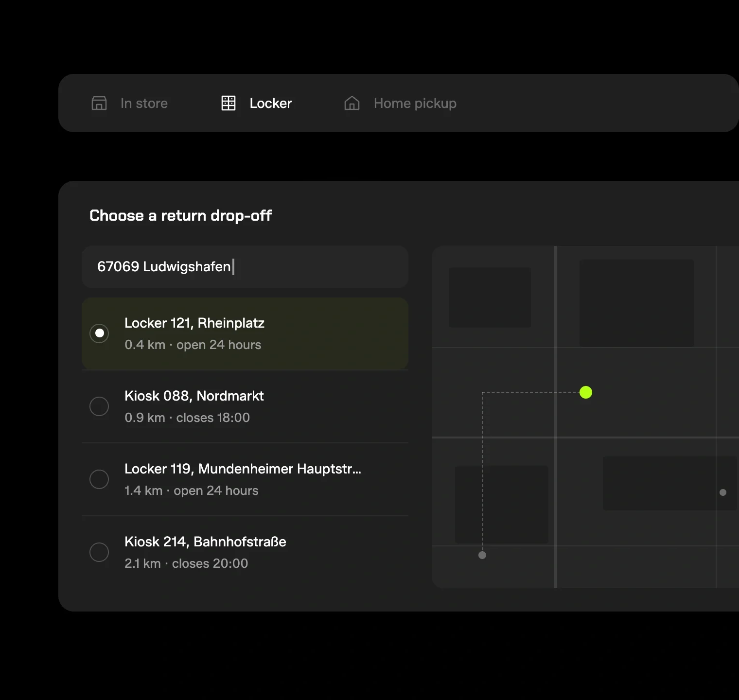The height and width of the screenshot is (700, 739).
Task: Click "0.9 km · closes 18:00" text
Action: click(187, 418)
